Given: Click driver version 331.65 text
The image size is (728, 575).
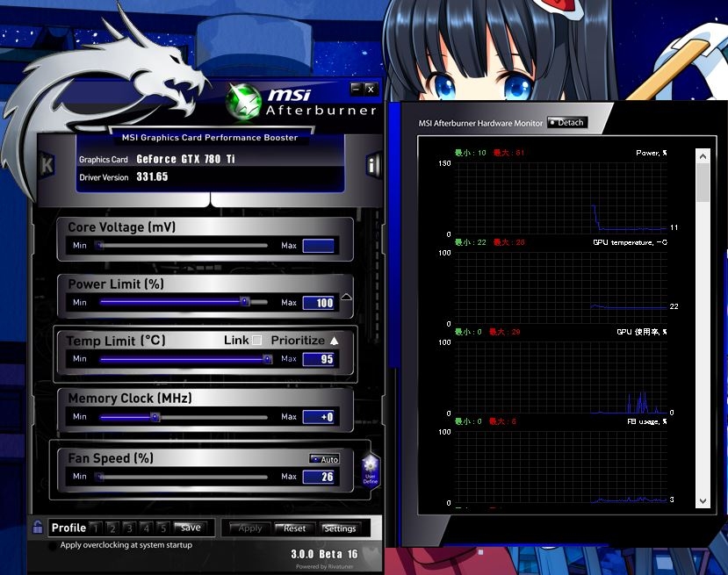Looking at the screenshot, I should coord(152,176).
